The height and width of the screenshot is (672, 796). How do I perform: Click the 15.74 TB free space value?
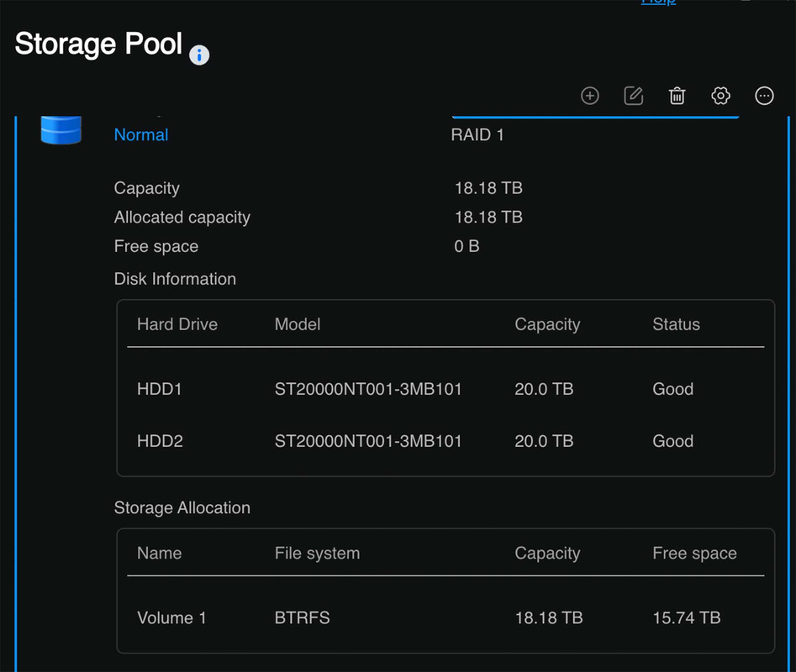[x=687, y=617]
